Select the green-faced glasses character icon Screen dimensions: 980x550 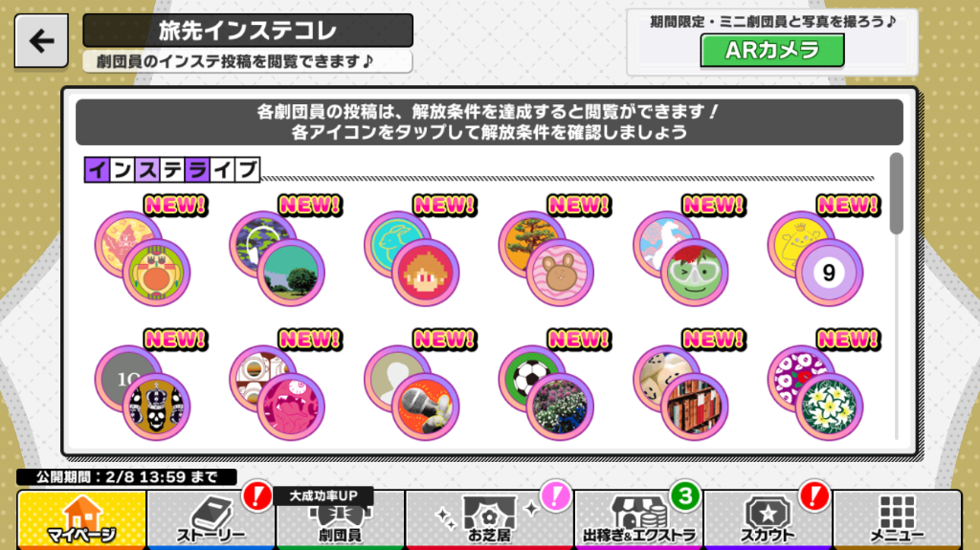(x=695, y=273)
